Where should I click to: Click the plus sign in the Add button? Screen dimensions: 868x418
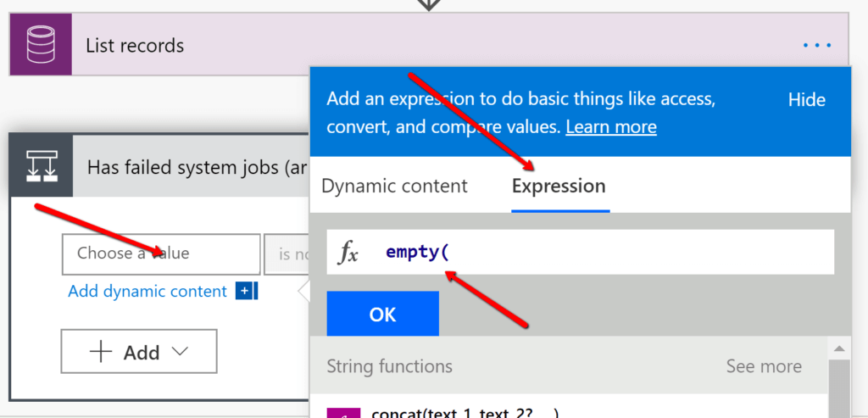pos(101,352)
